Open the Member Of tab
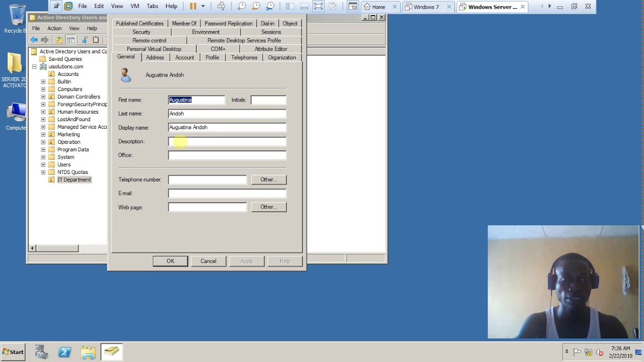 pos(184,24)
